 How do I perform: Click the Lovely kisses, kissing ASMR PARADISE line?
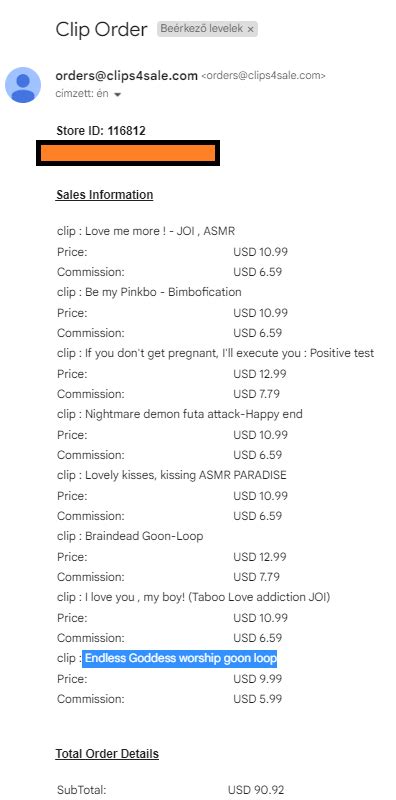tap(171, 476)
